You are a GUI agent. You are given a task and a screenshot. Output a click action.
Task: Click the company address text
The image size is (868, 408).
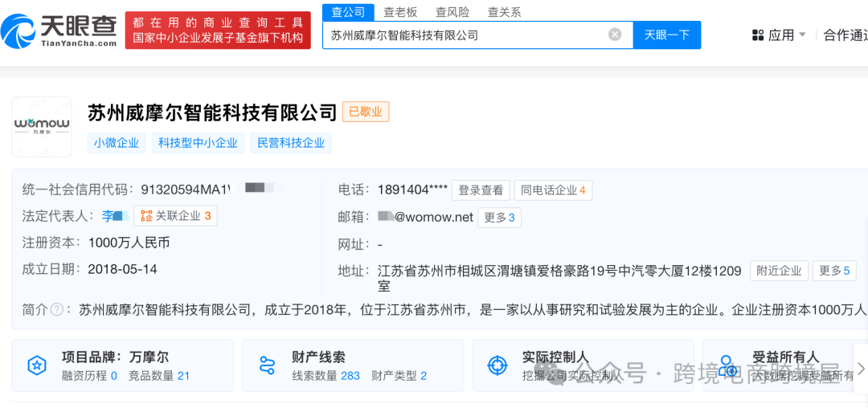tap(559, 278)
